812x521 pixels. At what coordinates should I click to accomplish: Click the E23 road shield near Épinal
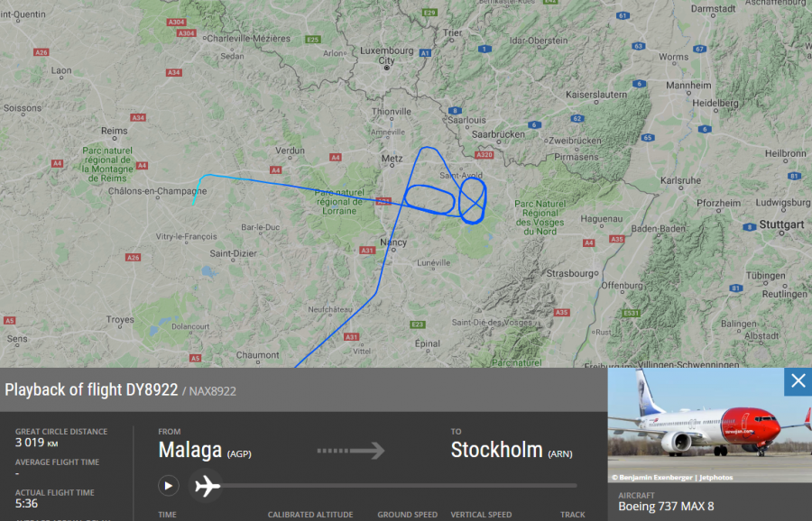418,324
